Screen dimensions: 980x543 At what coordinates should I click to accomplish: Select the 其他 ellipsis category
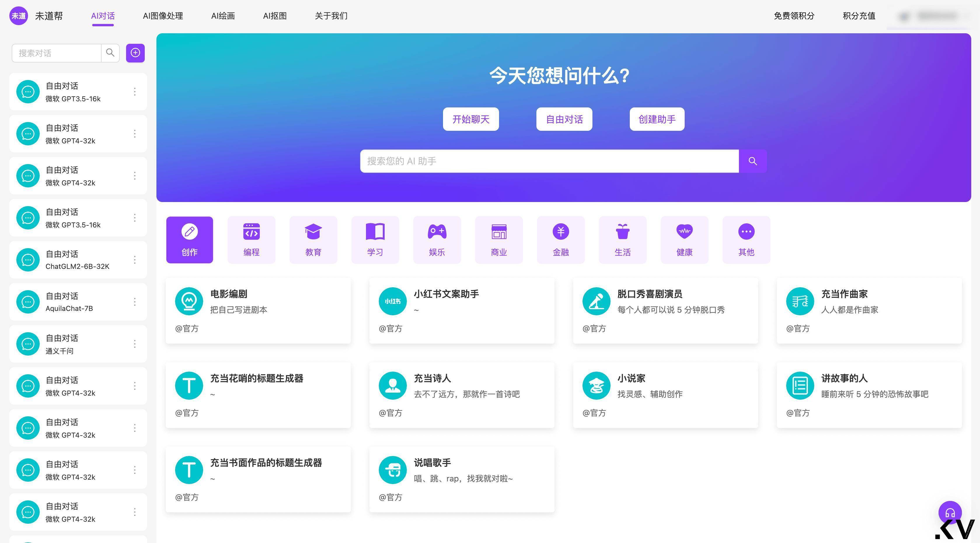pyautogui.click(x=746, y=240)
